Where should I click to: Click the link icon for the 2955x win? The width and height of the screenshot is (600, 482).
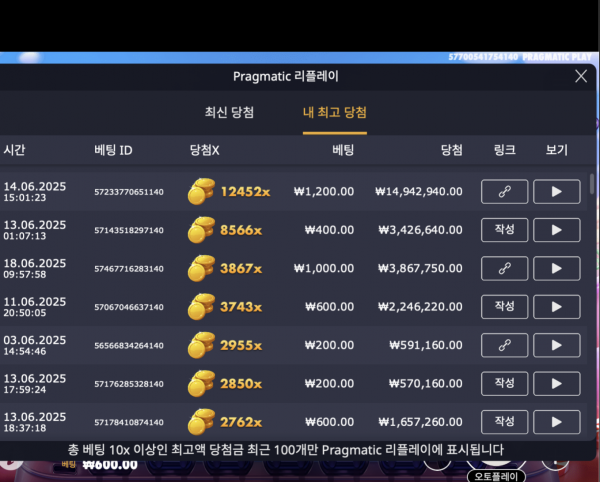[504, 345]
